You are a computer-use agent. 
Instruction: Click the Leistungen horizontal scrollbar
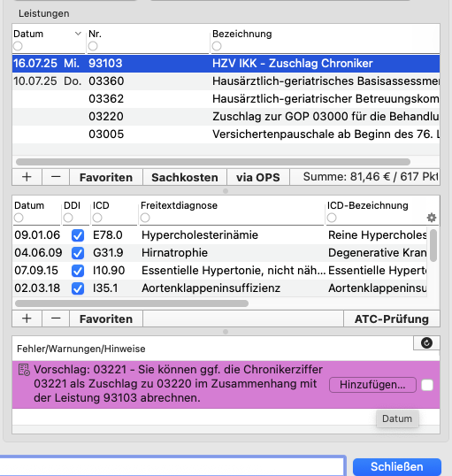click(x=213, y=162)
